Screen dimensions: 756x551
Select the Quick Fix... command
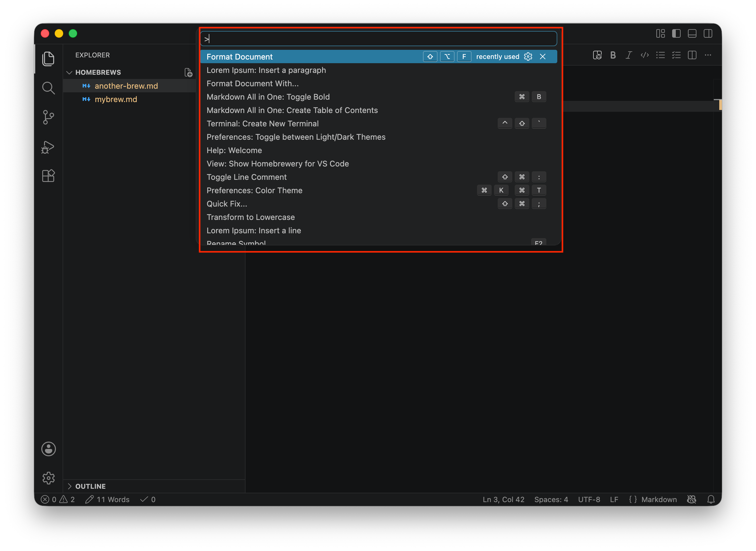(x=379, y=204)
